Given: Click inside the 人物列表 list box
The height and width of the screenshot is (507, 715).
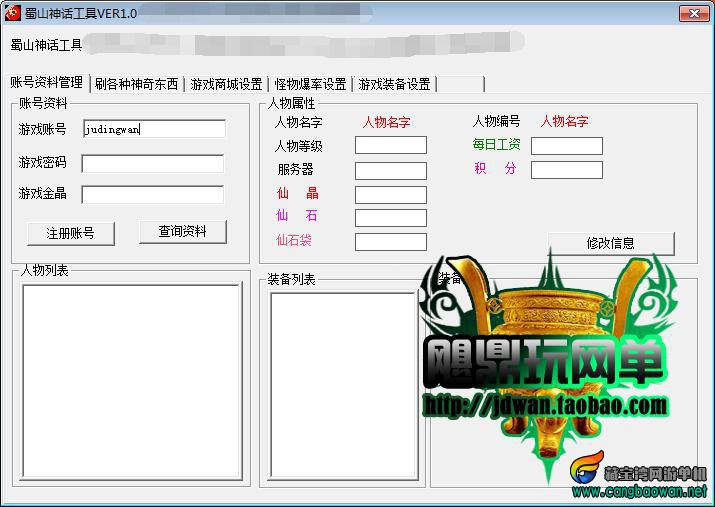Looking at the screenshot, I should [132, 382].
